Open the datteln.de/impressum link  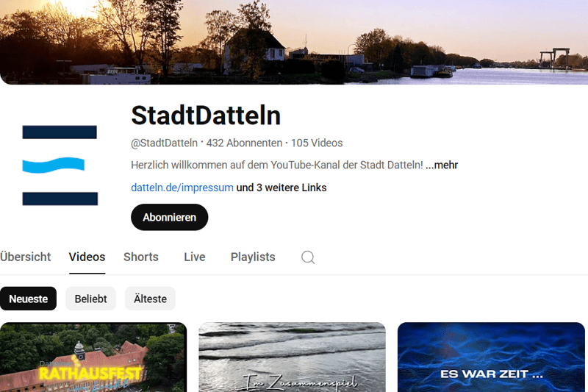(182, 188)
